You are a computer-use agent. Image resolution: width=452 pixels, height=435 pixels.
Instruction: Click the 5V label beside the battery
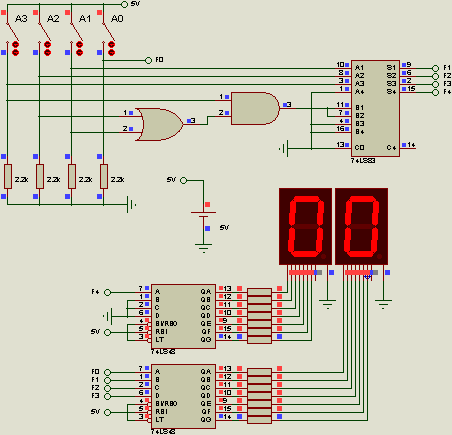[x=224, y=228]
